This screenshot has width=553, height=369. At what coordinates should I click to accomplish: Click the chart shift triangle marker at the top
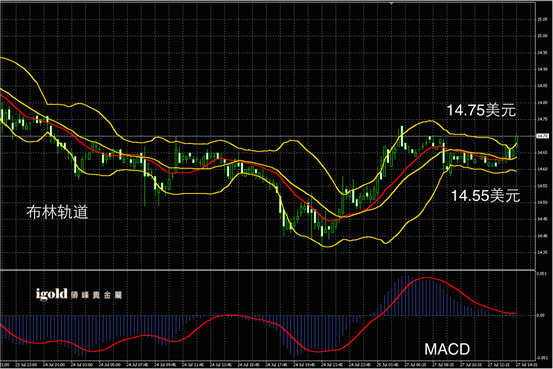coord(391,4)
